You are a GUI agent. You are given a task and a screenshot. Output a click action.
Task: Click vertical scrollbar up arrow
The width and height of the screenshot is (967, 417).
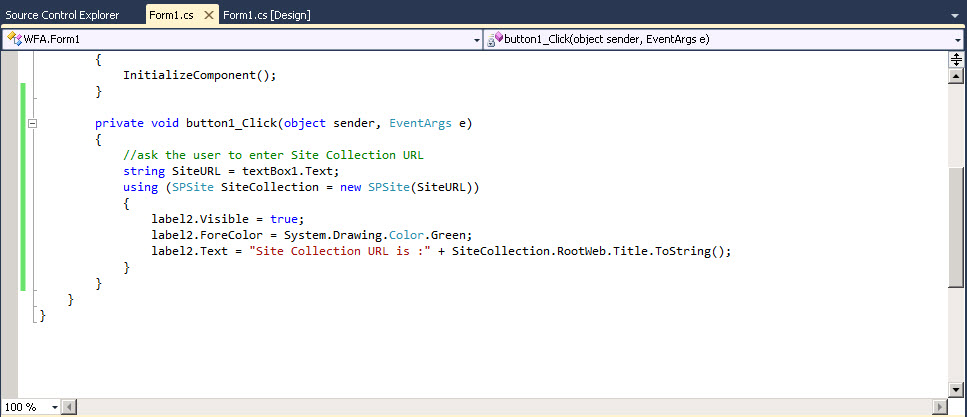[956, 75]
